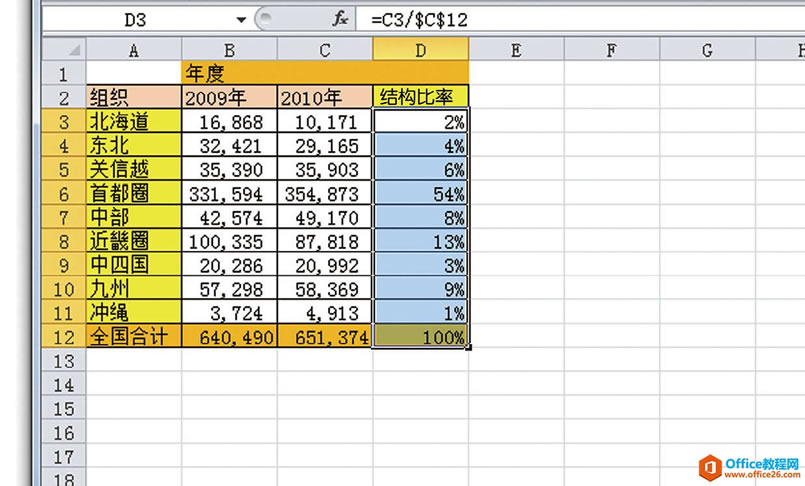Click the total cell 651,374
The height and width of the screenshot is (486, 805).
coord(324,337)
